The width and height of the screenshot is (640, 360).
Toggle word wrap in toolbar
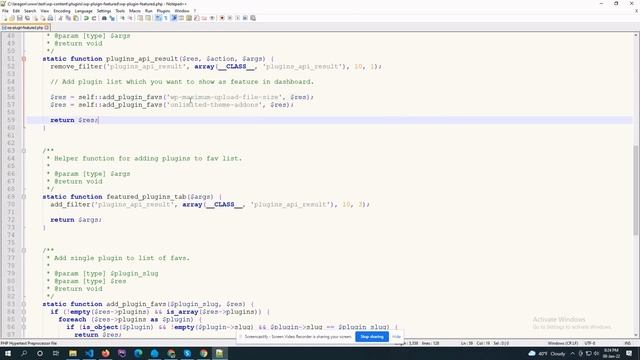pos(158,18)
